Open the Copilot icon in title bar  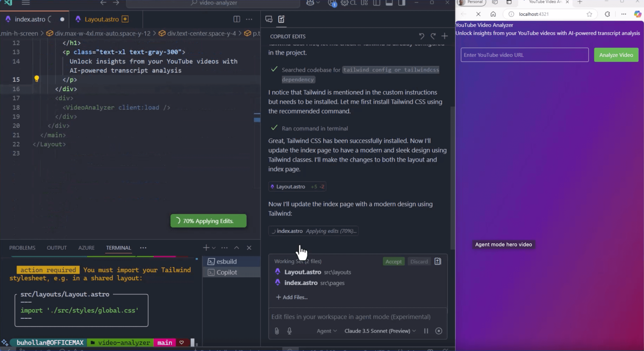tap(310, 3)
